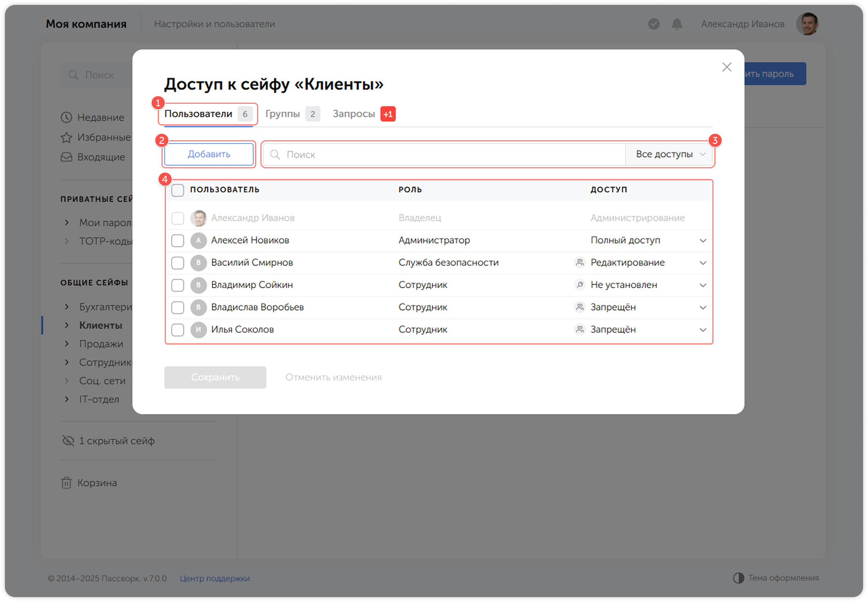Expand the Продажи safe

pyautogui.click(x=67, y=344)
